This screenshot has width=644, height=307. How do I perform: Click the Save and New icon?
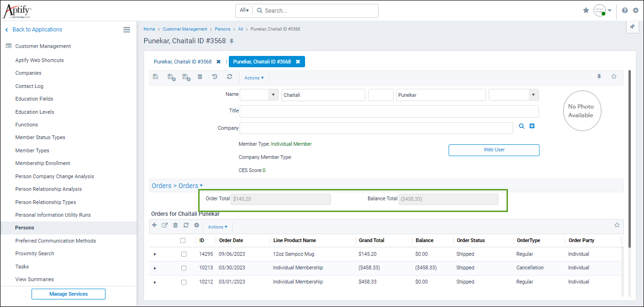186,77
